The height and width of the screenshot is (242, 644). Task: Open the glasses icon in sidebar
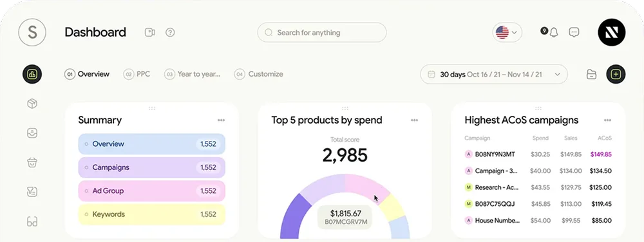tap(32, 222)
